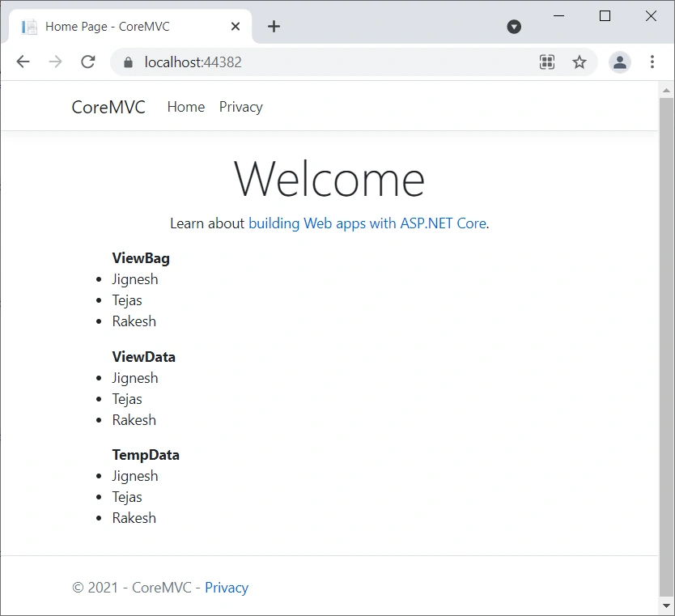The height and width of the screenshot is (616, 675).
Task: Click Jignesh under ViewBag
Action: coord(134,279)
